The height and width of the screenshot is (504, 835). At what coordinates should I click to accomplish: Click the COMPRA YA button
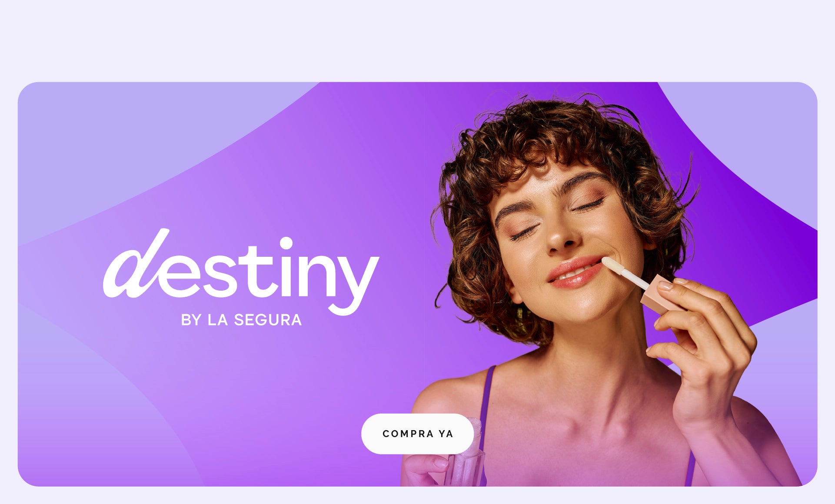click(x=417, y=434)
